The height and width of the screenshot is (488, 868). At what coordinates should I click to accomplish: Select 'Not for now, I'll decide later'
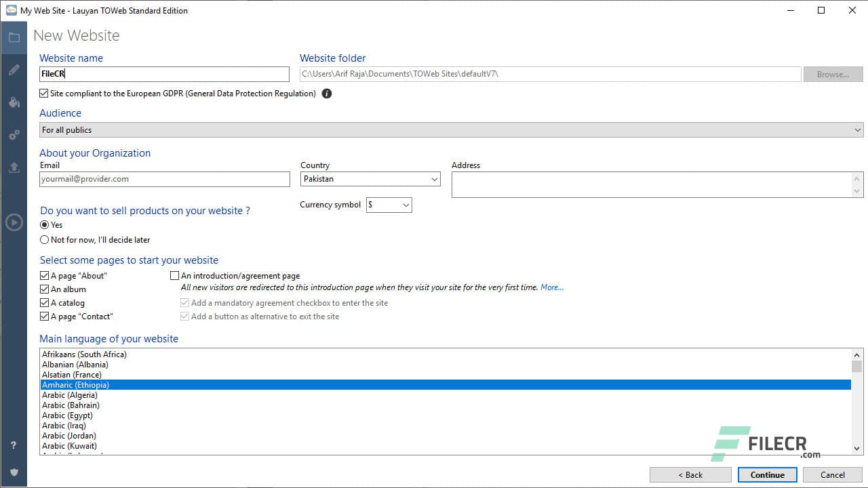[x=44, y=239]
